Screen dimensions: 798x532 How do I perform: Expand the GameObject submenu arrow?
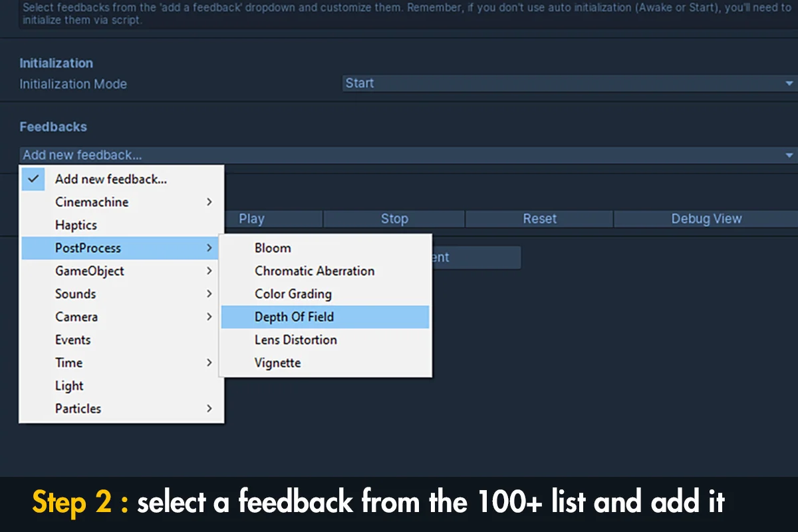tap(209, 271)
